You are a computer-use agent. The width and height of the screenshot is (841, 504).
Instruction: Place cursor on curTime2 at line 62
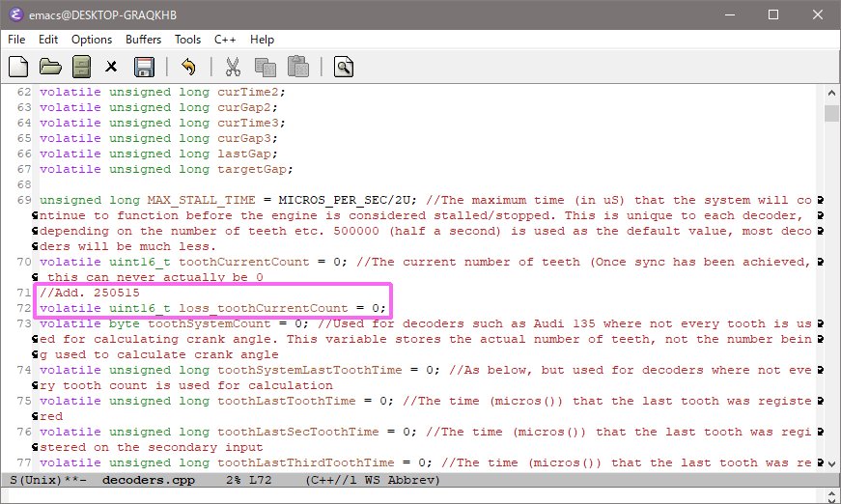point(248,93)
